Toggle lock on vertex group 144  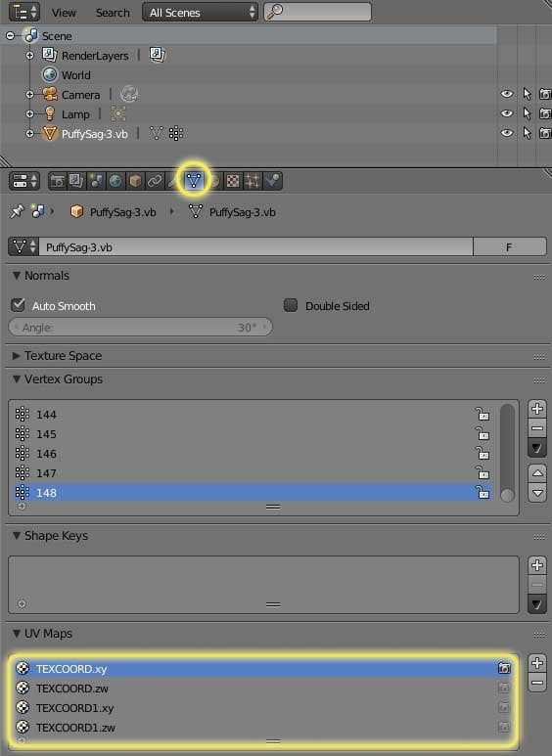(483, 414)
